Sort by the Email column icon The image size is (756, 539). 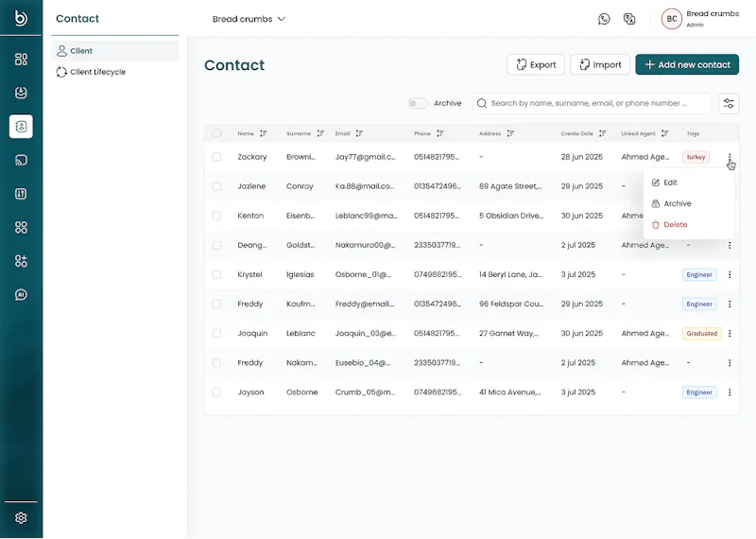[x=359, y=133]
